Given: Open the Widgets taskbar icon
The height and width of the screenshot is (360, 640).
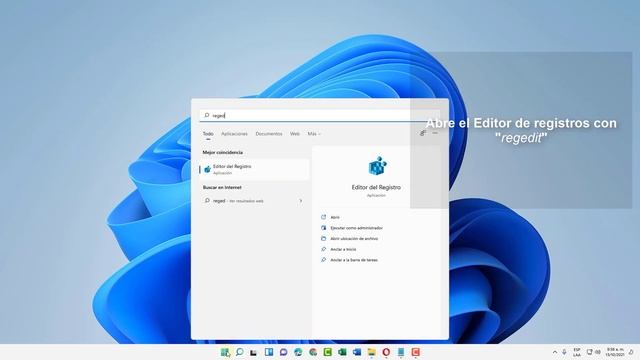Looking at the screenshot, I should 269,352.
